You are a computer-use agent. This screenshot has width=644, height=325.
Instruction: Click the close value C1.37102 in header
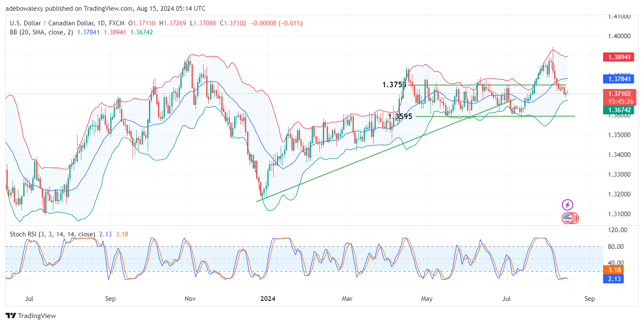pos(233,23)
